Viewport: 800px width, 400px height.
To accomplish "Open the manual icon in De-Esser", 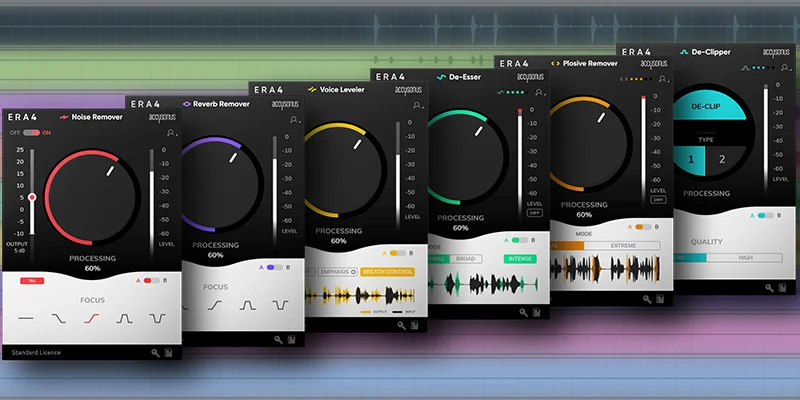I will point(537,312).
